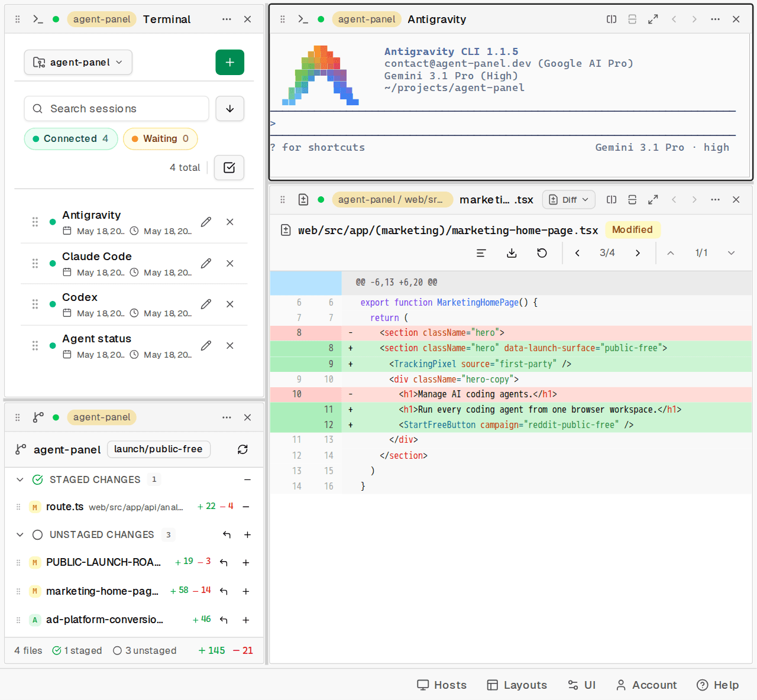The height and width of the screenshot is (700, 757).
Task: Discard all unstaged changes
Action: coord(227,535)
